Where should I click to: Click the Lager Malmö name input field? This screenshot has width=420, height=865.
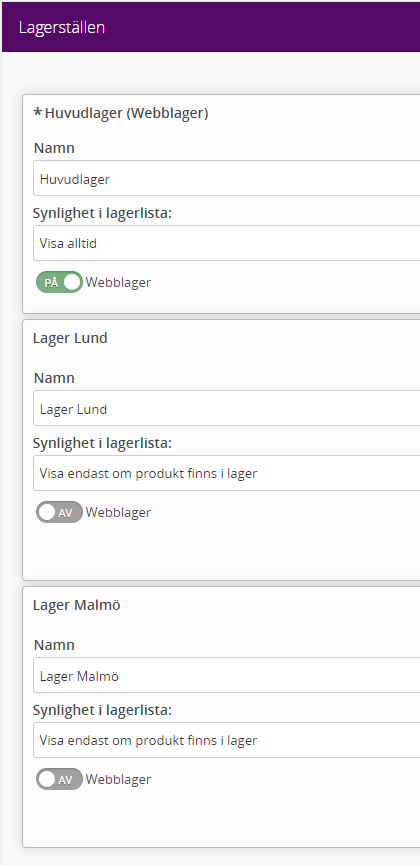coord(226,675)
